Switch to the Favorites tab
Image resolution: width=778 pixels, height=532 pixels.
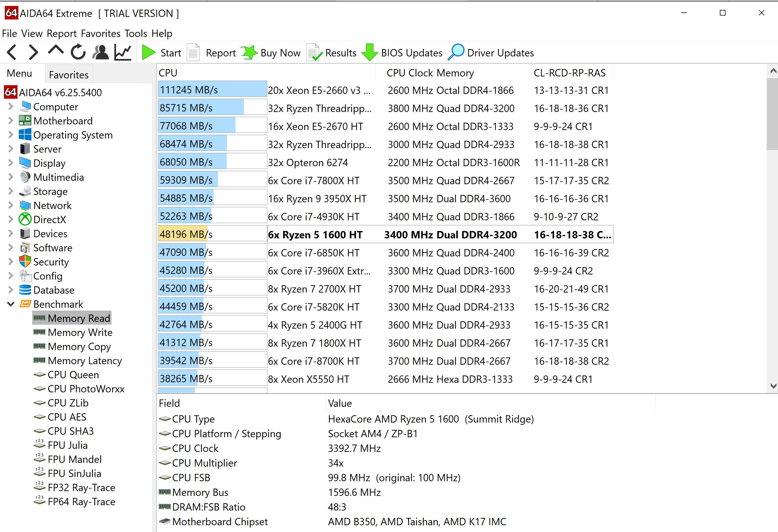coord(69,75)
